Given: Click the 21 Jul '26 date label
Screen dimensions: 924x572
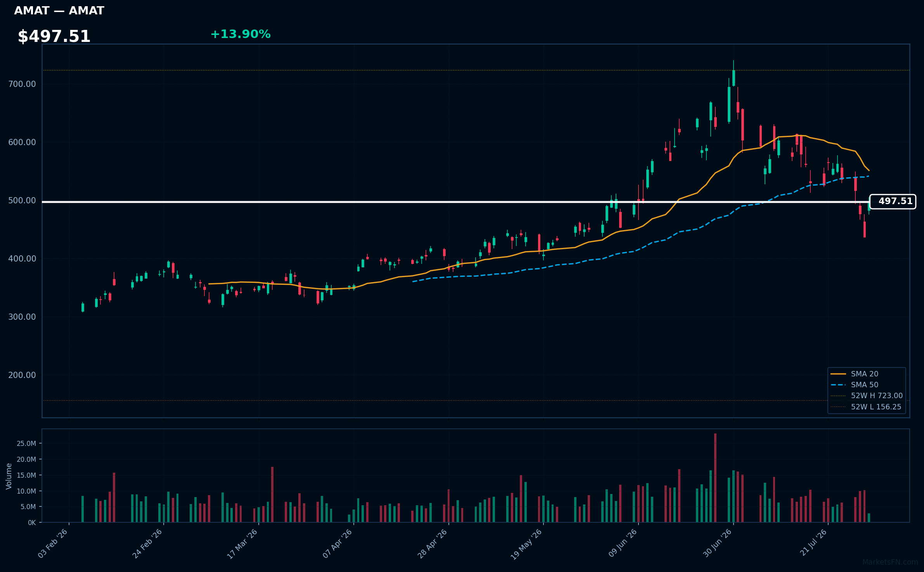Looking at the screenshot, I should coord(813,542).
